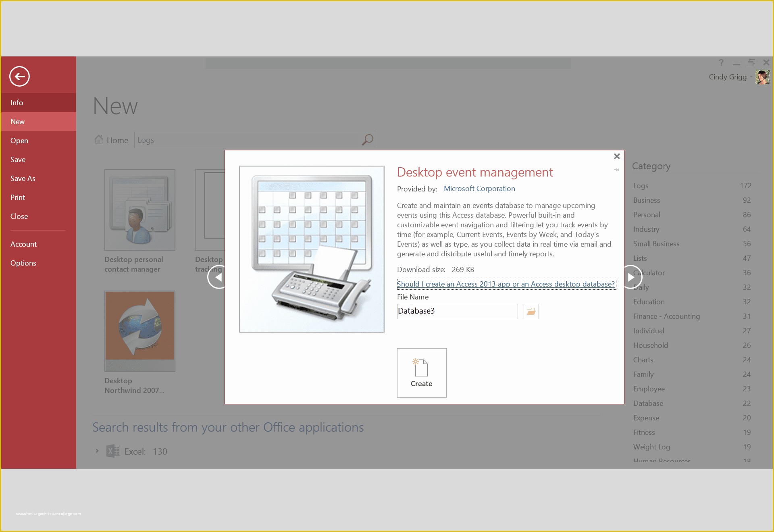
Task: Click the folder browse icon next to Database3 field
Action: coord(532,311)
